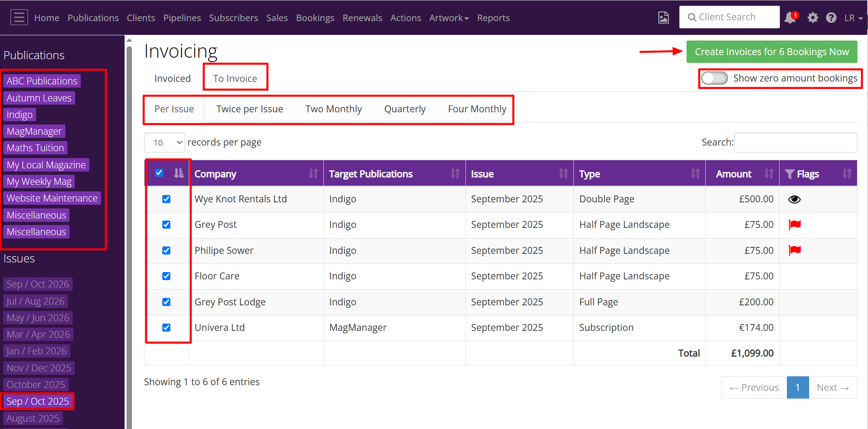The width and height of the screenshot is (868, 429).
Task: Select MagManager publication in sidebar
Action: pyautogui.click(x=34, y=131)
